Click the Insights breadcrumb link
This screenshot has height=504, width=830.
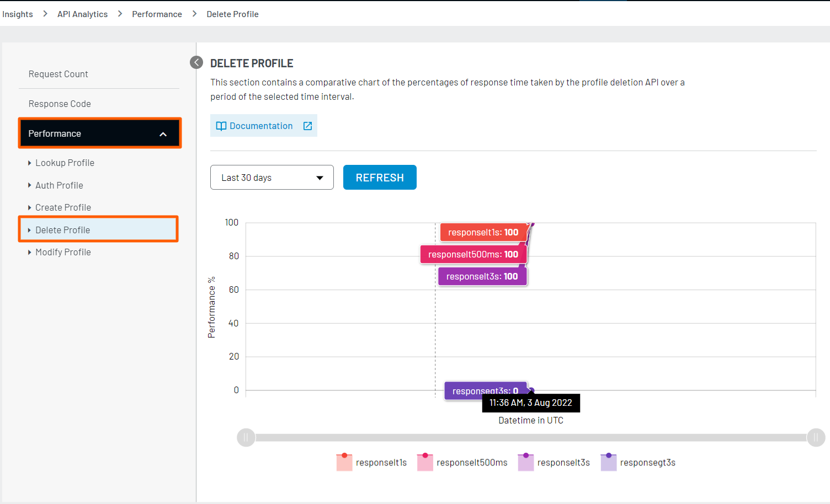(18, 14)
